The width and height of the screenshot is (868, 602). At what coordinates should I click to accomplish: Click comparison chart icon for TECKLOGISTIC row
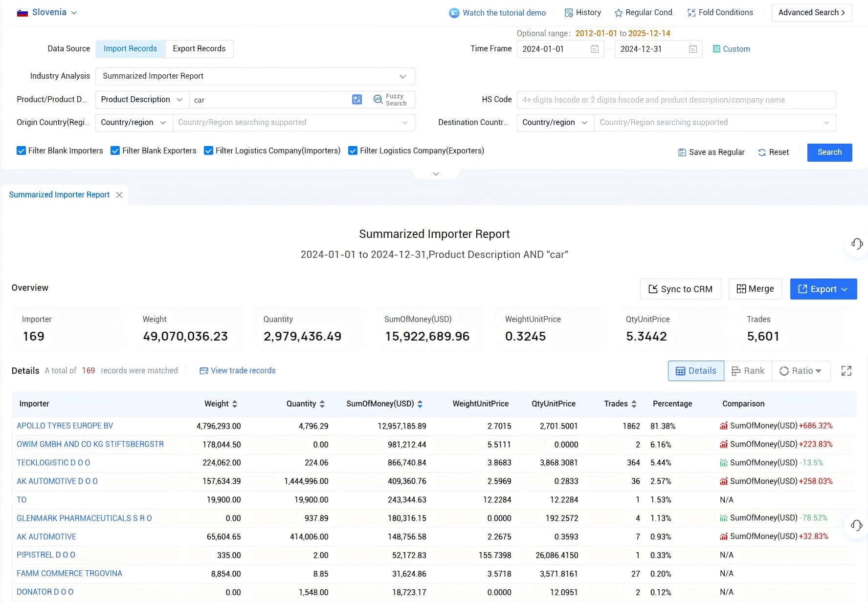click(724, 463)
